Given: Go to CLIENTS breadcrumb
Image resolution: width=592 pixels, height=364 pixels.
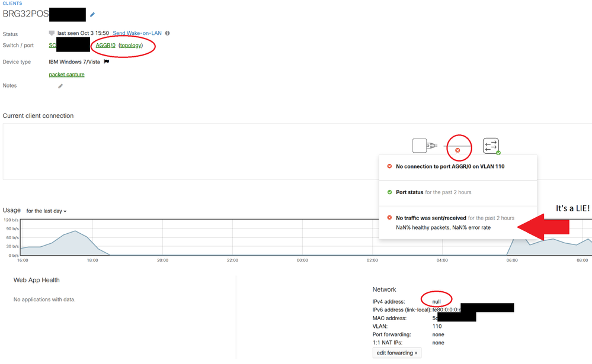Looking at the screenshot, I should tap(12, 4).
